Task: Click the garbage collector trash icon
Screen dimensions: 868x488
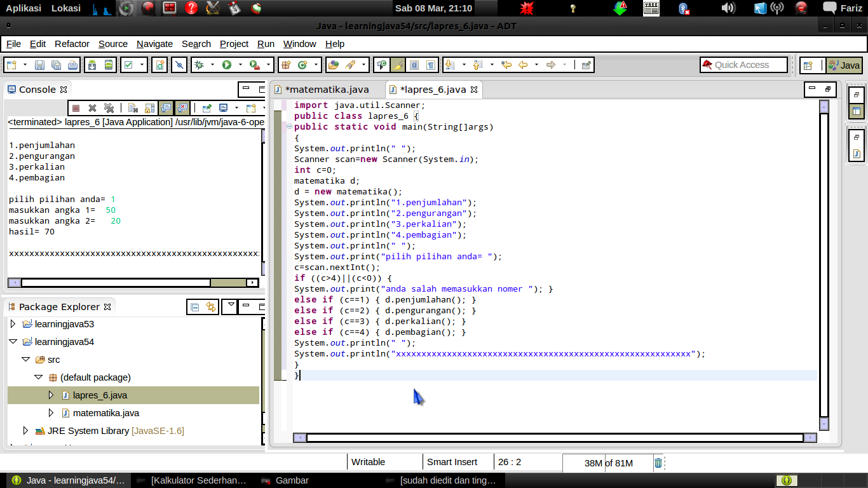Action: click(x=658, y=463)
